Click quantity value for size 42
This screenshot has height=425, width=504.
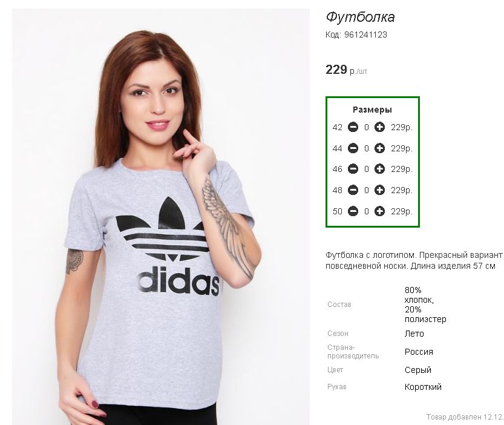point(367,127)
